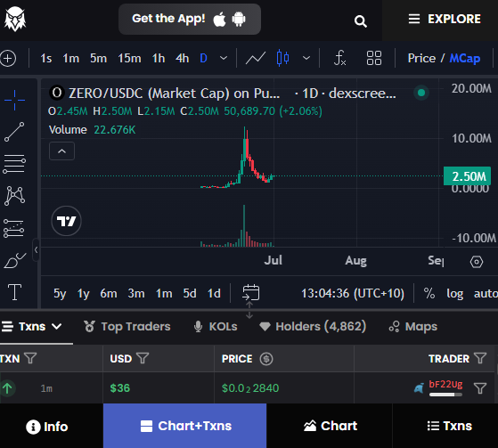This screenshot has height=448, width=498.
Task: Select the trend line drawing tool
Action: [14, 132]
